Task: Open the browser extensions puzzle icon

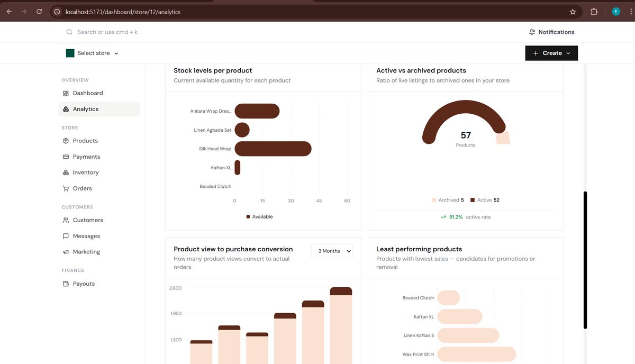Action: point(594,12)
